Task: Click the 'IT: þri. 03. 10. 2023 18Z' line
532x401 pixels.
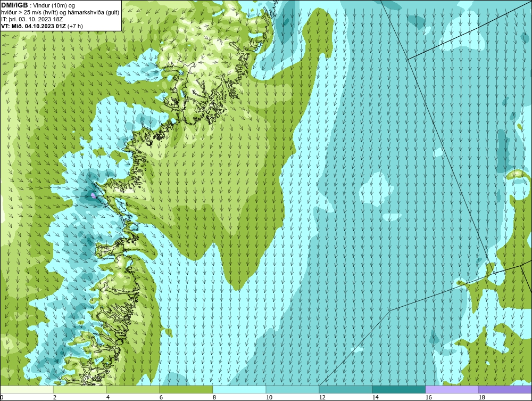Action: (32, 19)
